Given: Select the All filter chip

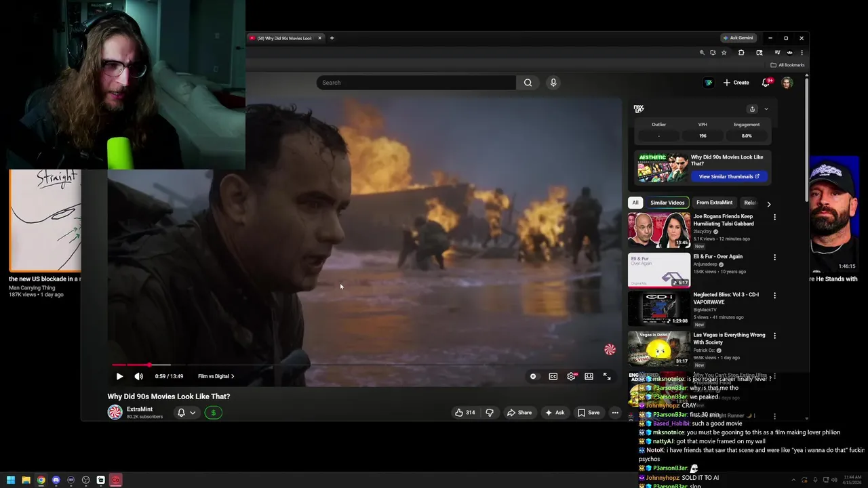Looking at the screenshot, I should coord(635,203).
